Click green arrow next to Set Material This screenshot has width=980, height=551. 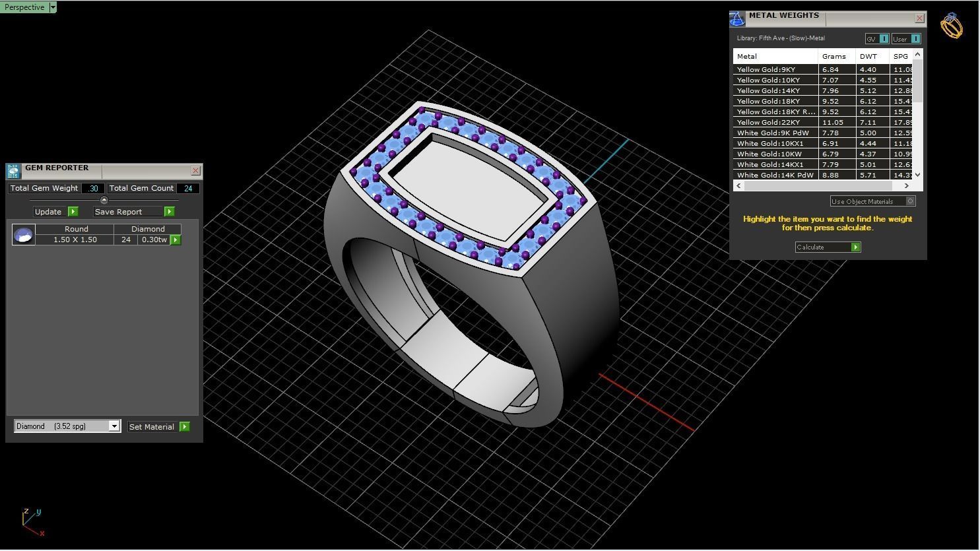[x=185, y=427]
